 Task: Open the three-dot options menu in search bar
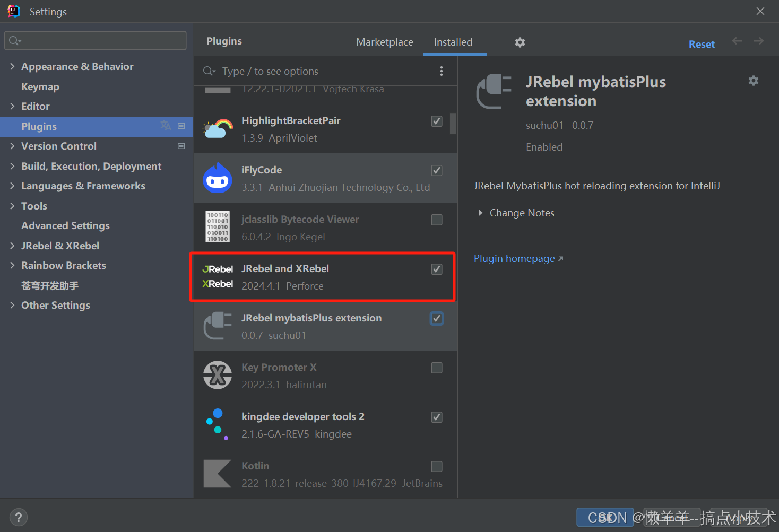[x=442, y=71]
